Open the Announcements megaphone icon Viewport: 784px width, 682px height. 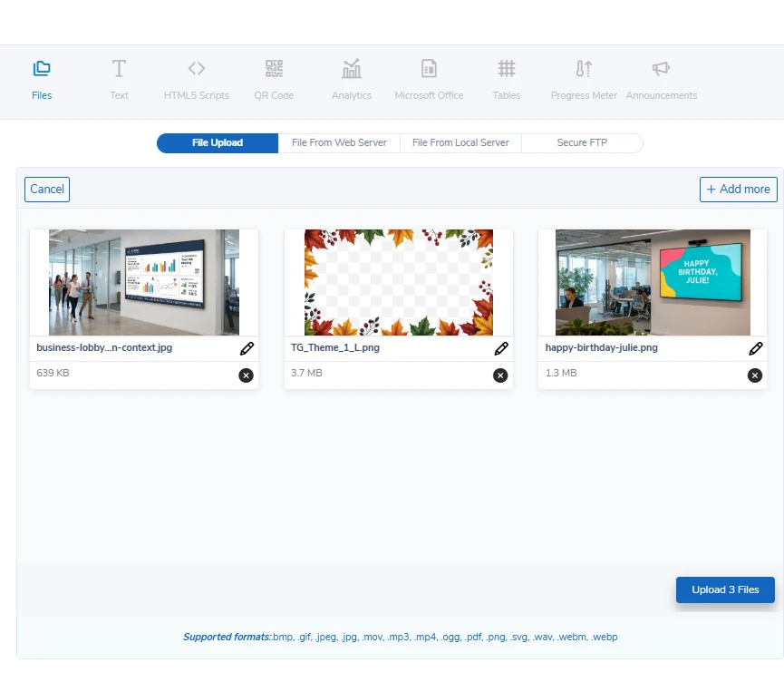(661, 69)
